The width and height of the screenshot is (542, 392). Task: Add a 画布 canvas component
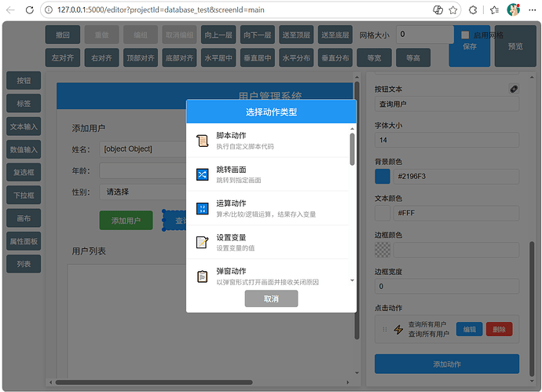[x=24, y=218]
